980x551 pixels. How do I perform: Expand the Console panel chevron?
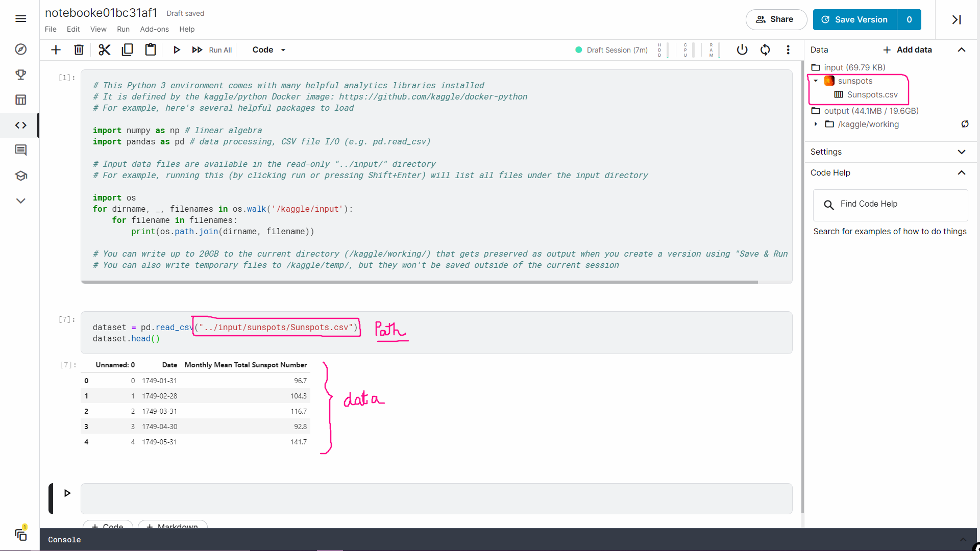[x=963, y=540]
